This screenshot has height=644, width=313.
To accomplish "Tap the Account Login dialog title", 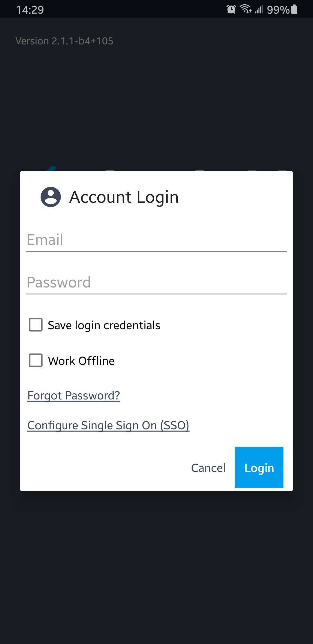I will pyautogui.click(x=124, y=197).
